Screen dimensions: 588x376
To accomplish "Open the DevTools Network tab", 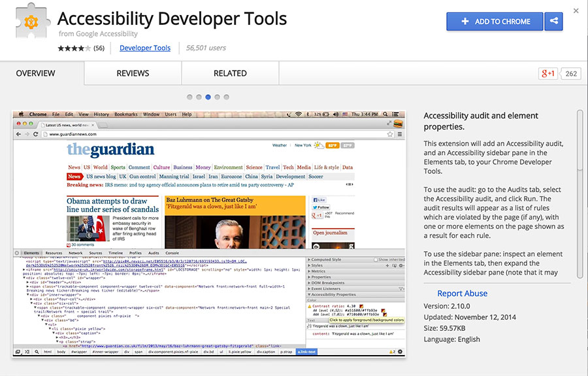I will [75, 253].
